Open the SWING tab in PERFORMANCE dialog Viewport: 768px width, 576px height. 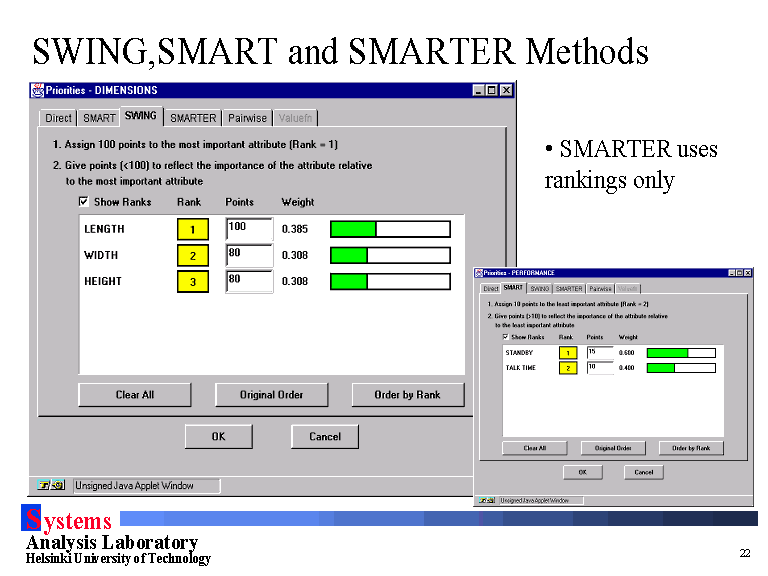[540, 288]
